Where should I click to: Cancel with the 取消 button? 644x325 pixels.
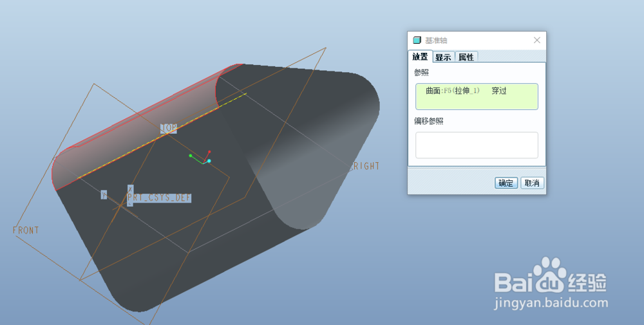pyautogui.click(x=533, y=183)
